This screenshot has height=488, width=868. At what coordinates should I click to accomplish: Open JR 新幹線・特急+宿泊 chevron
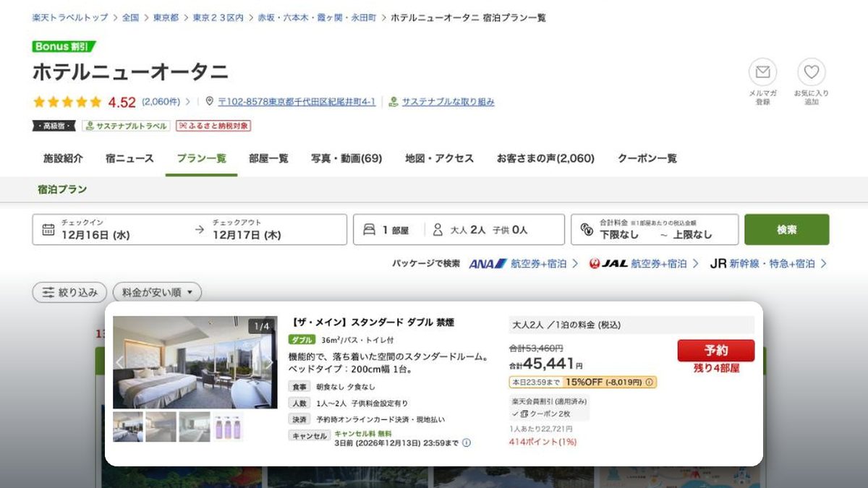(x=823, y=264)
